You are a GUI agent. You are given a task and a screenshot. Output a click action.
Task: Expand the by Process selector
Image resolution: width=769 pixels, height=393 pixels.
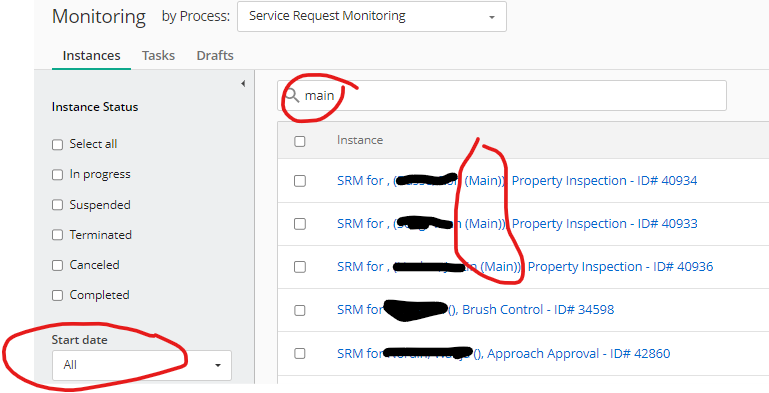pos(491,17)
